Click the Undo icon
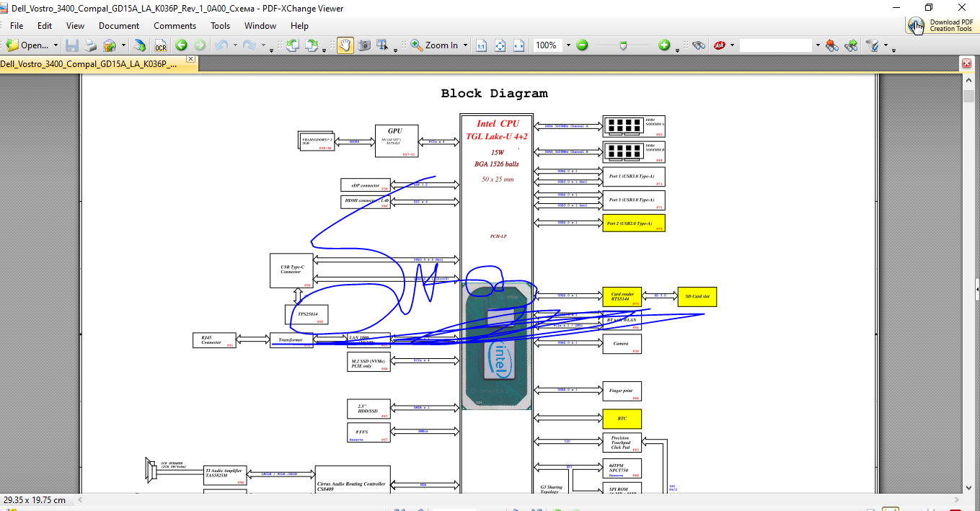This screenshot has height=511, width=980. [x=221, y=45]
